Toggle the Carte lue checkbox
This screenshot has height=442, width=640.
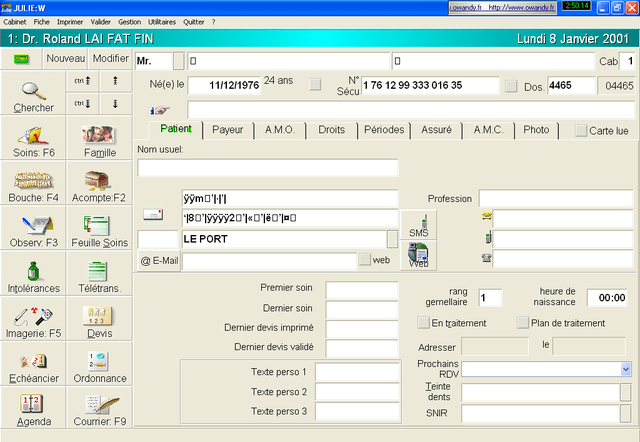[x=580, y=130]
